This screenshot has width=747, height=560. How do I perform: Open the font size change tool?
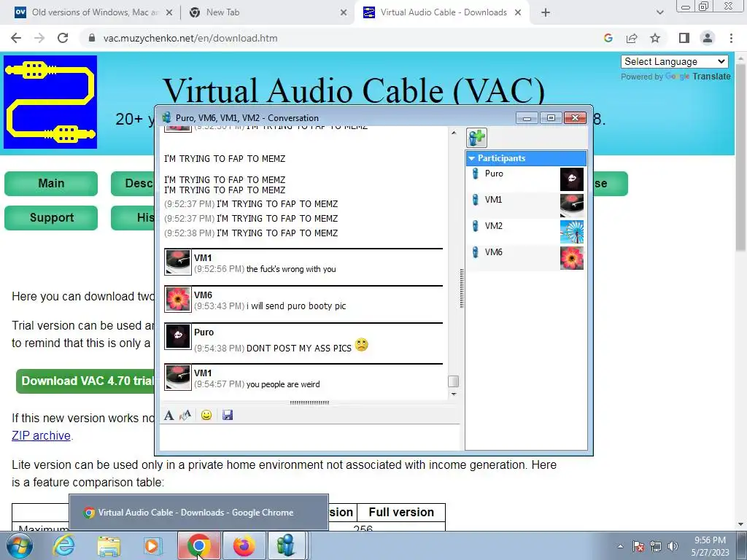(185, 415)
